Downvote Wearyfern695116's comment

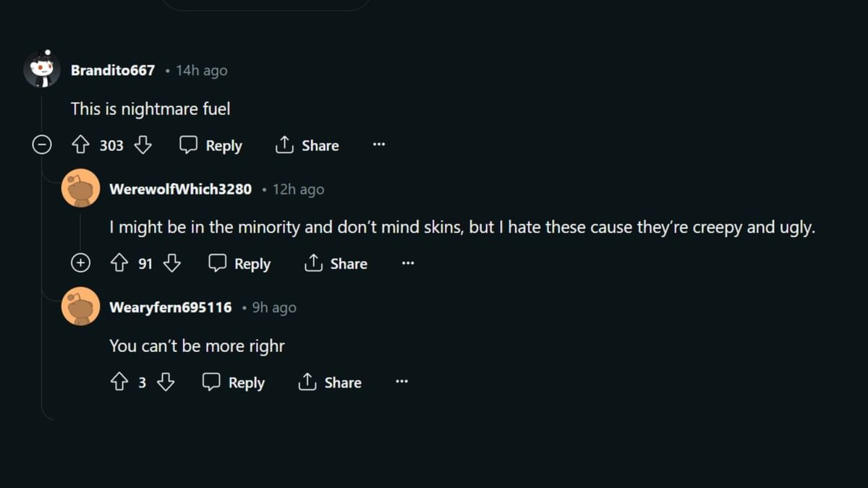(x=166, y=382)
